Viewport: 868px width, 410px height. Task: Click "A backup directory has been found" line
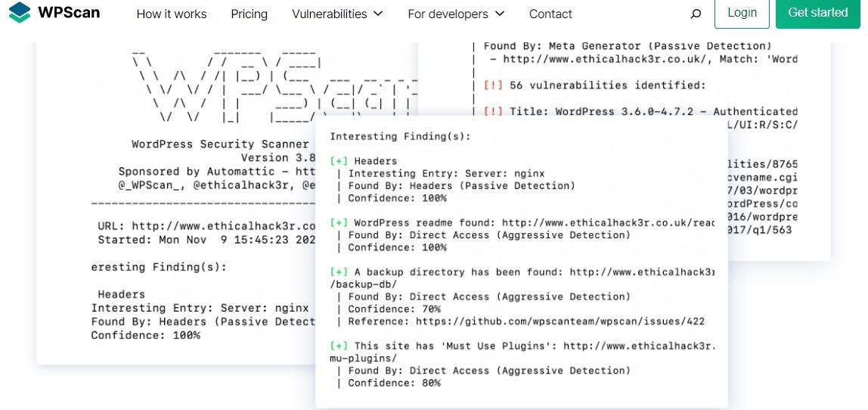point(522,272)
